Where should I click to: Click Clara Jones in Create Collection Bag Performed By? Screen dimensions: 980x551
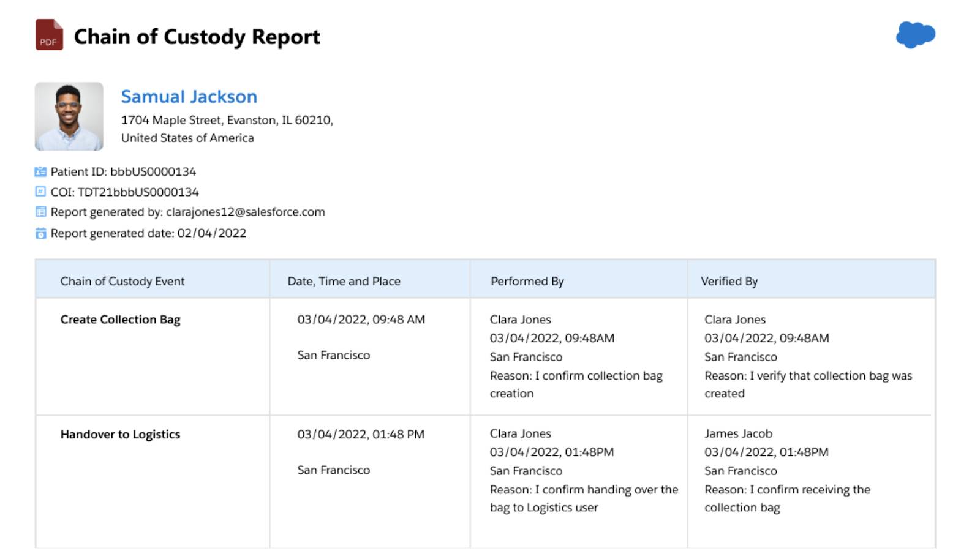click(520, 320)
